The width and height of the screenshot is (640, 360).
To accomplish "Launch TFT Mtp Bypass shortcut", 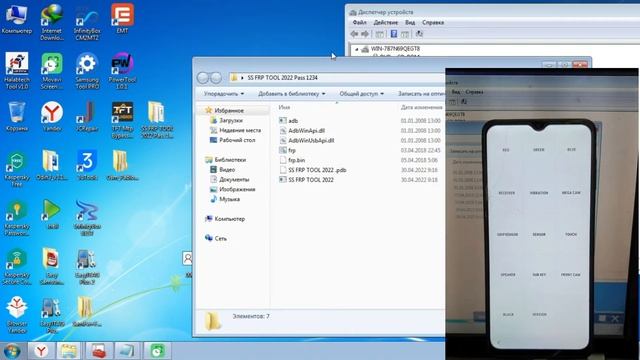I will pos(122,120).
